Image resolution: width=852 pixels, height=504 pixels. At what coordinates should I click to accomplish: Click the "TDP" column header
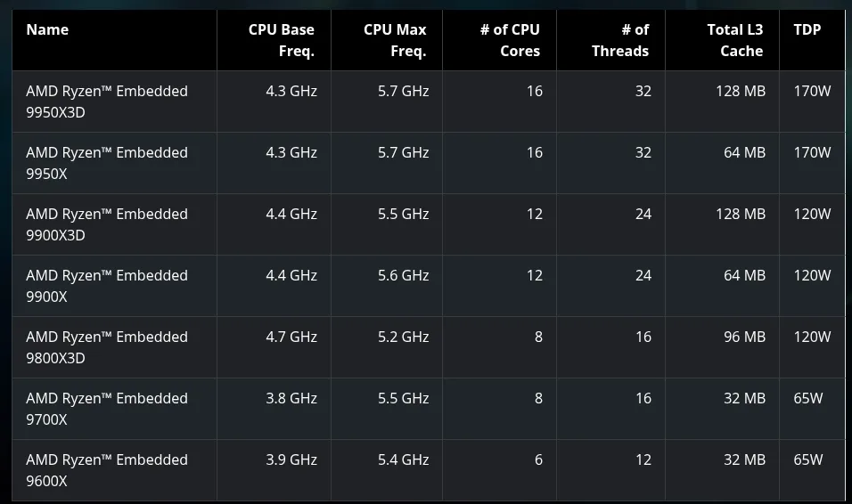(x=807, y=29)
